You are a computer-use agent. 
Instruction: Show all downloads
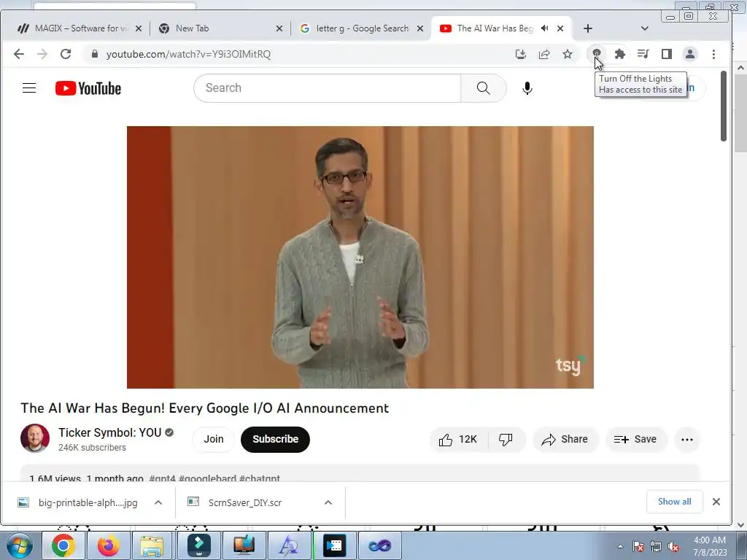(674, 502)
